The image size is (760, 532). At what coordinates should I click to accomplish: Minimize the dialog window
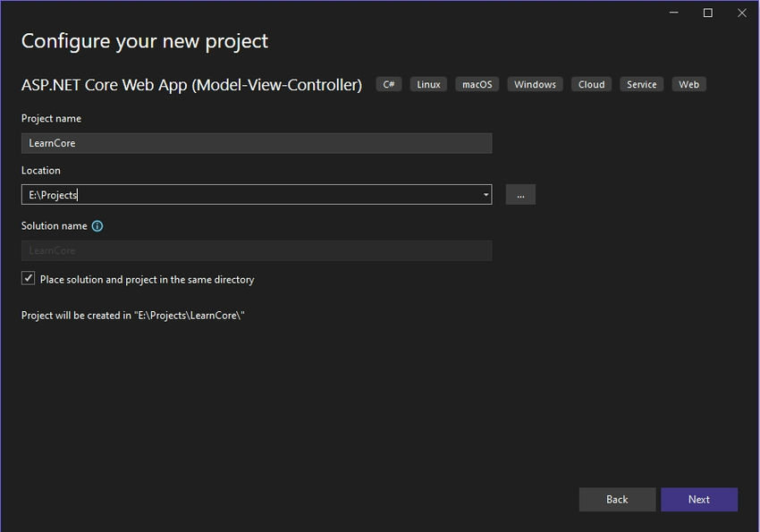tap(674, 13)
